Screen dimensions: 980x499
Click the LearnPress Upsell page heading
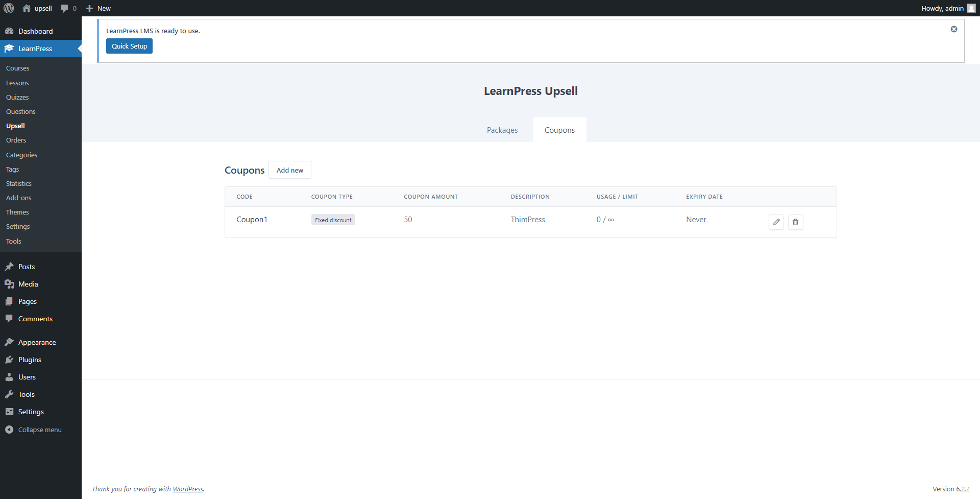(x=531, y=91)
